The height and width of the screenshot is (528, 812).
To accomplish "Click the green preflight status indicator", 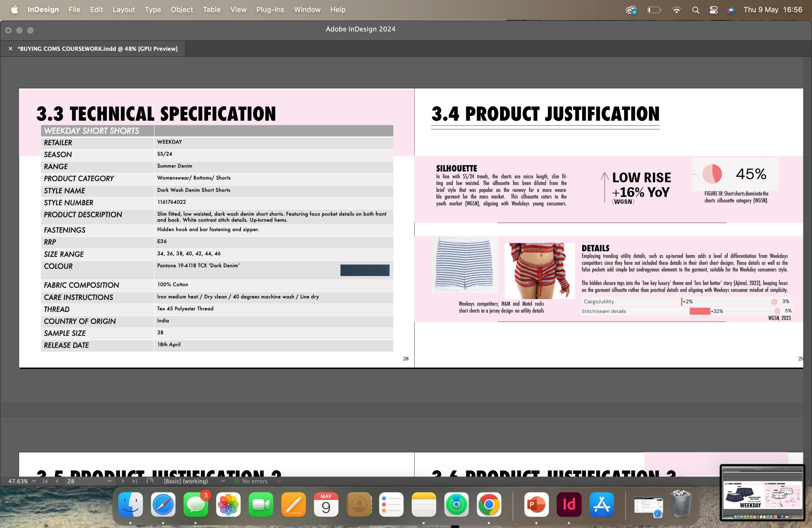I will (236, 481).
